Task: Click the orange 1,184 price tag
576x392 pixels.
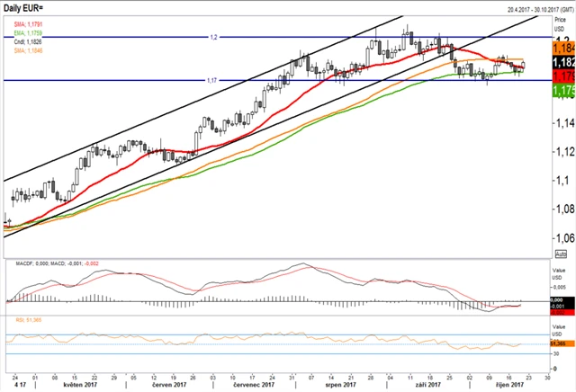Action: [x=563, y=48]
